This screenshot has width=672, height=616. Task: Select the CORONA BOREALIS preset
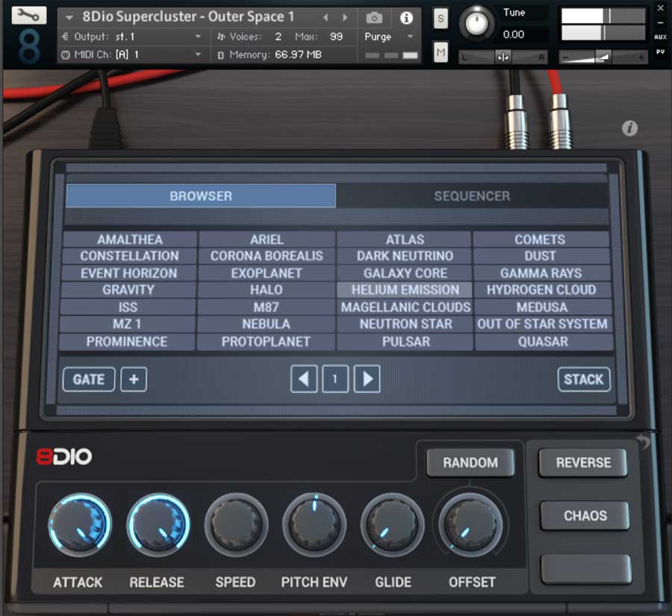tap(267, 256)
